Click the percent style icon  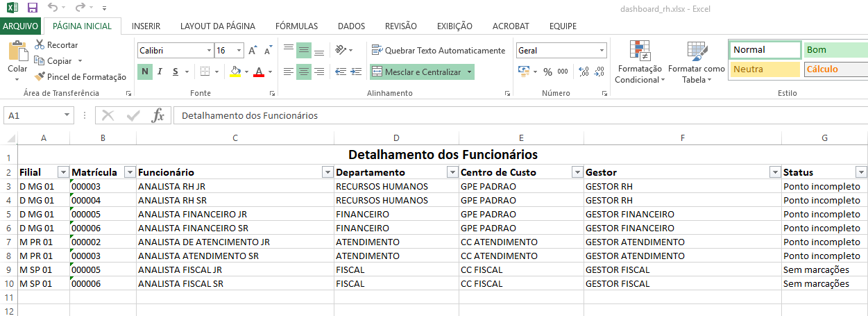tap(547, 72)
